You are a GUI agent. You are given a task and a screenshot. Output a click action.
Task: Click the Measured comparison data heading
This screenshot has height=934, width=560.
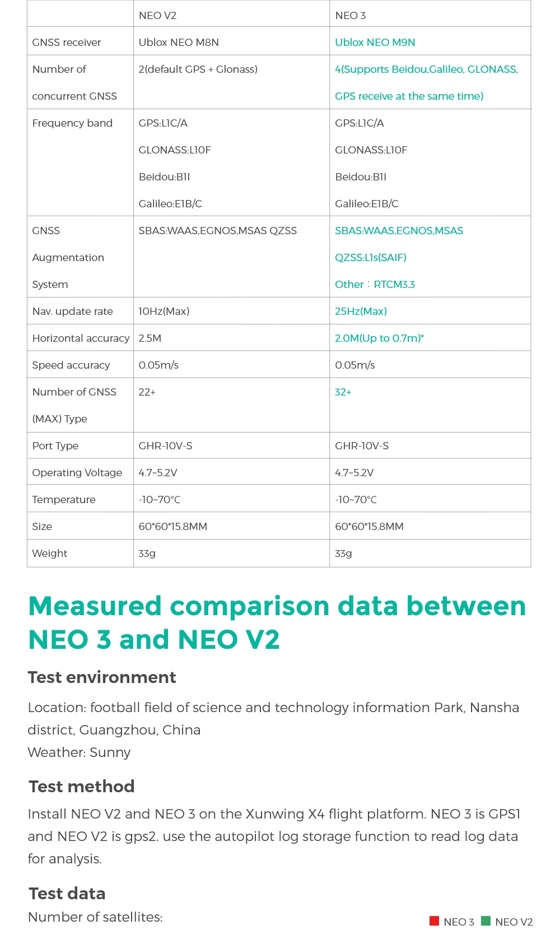tap(277, 622)
